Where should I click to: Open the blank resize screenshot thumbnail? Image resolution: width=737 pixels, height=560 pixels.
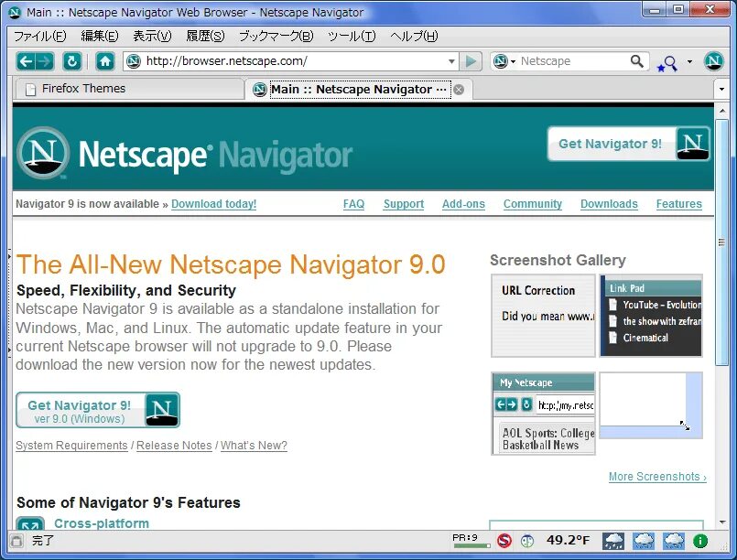(x=651, y=405)
